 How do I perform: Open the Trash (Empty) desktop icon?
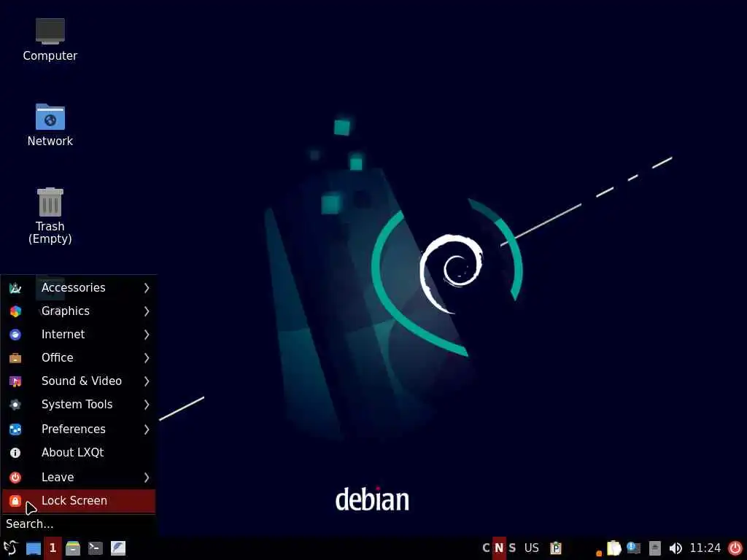(x=50, y=216)
